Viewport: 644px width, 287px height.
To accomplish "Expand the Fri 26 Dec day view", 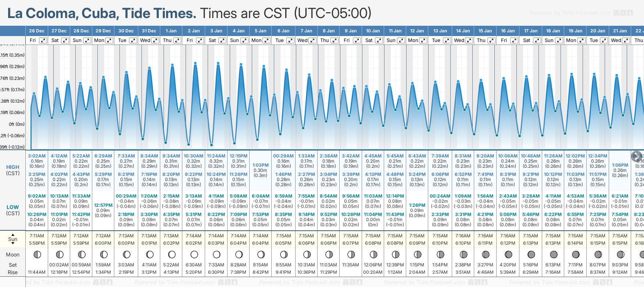I will (x=43, y=40).
